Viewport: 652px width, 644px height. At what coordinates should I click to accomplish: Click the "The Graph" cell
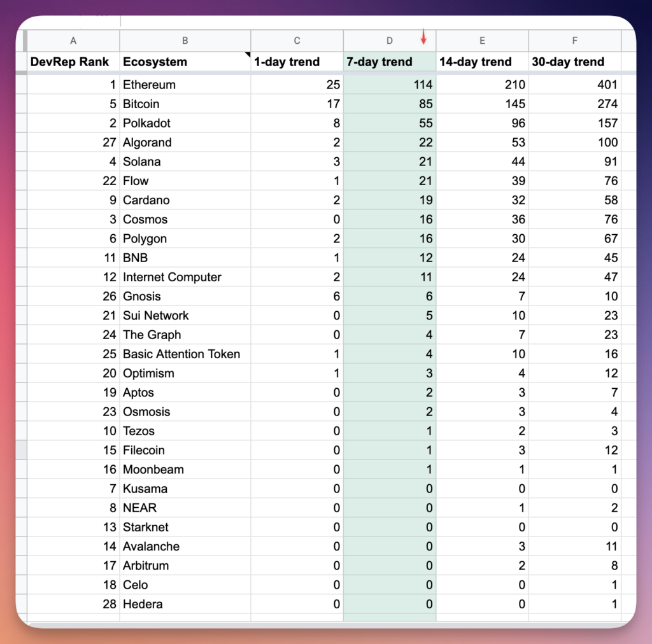pyautogui.click(x=185, y=335)
